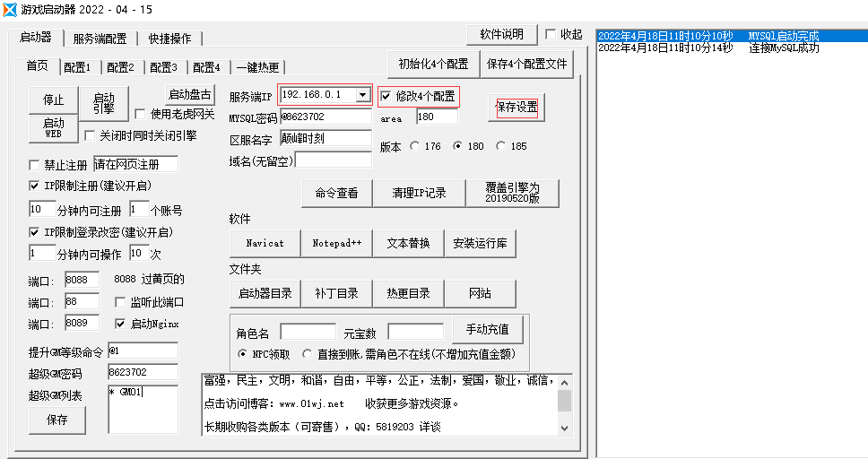The height and width of the screenshot is (459, 868).
Task: Toggle IP限制登录改密 checkbox
Action: click(x=34, y=232)
